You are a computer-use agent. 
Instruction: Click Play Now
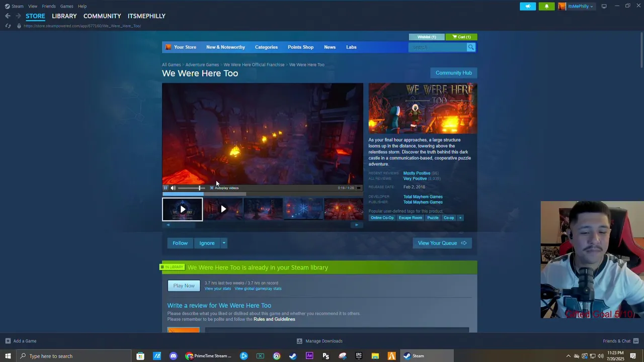tap(184, 286)
